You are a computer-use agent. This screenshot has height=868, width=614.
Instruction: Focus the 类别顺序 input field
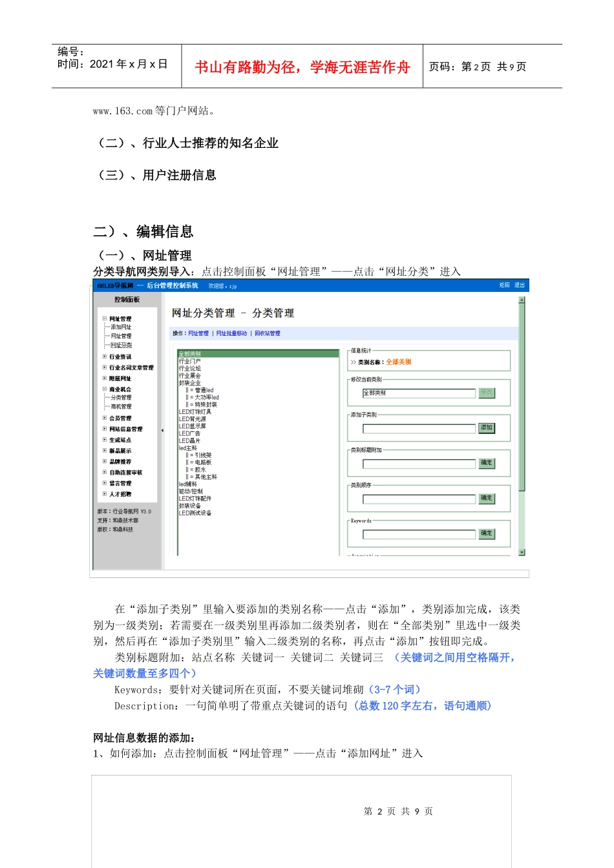point(419,499)
